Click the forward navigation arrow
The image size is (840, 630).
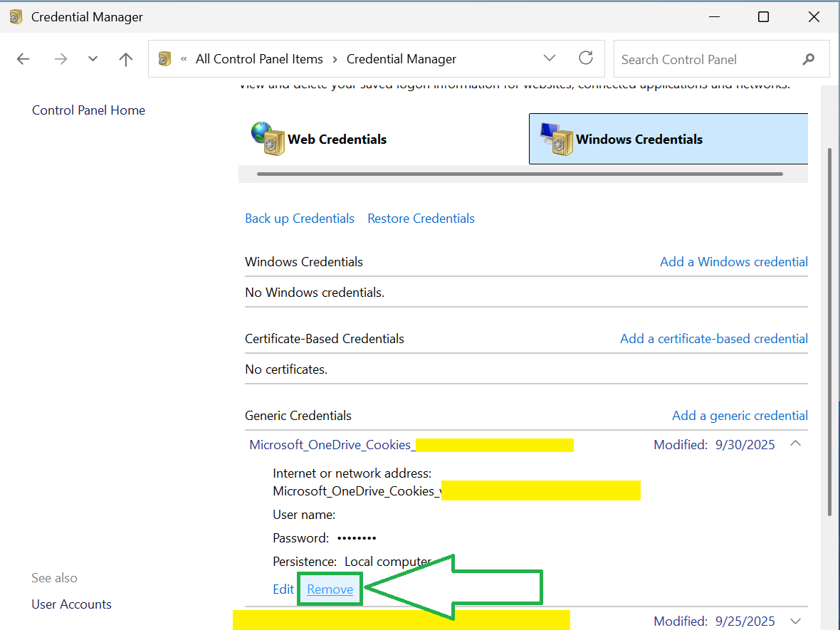click(x=61, y=59)
